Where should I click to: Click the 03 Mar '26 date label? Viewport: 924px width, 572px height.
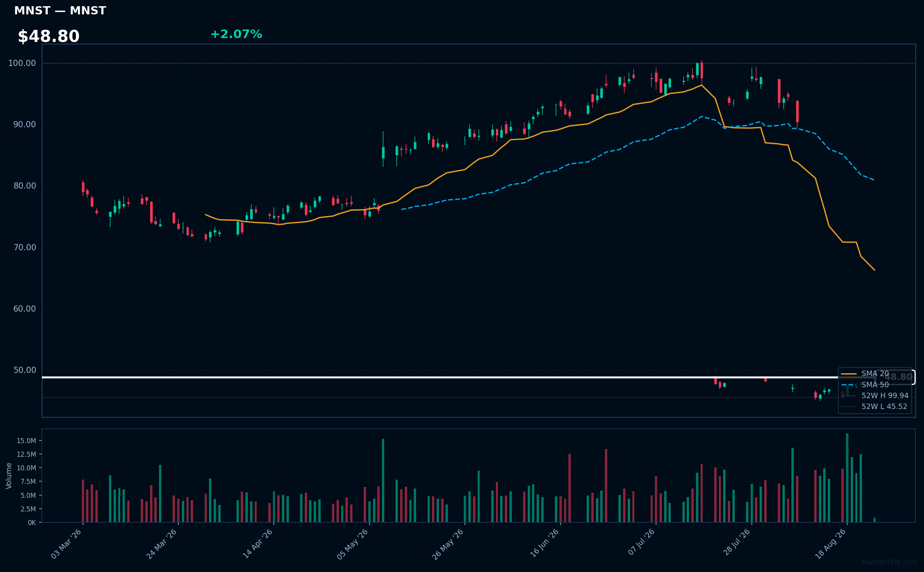point(66,544)
